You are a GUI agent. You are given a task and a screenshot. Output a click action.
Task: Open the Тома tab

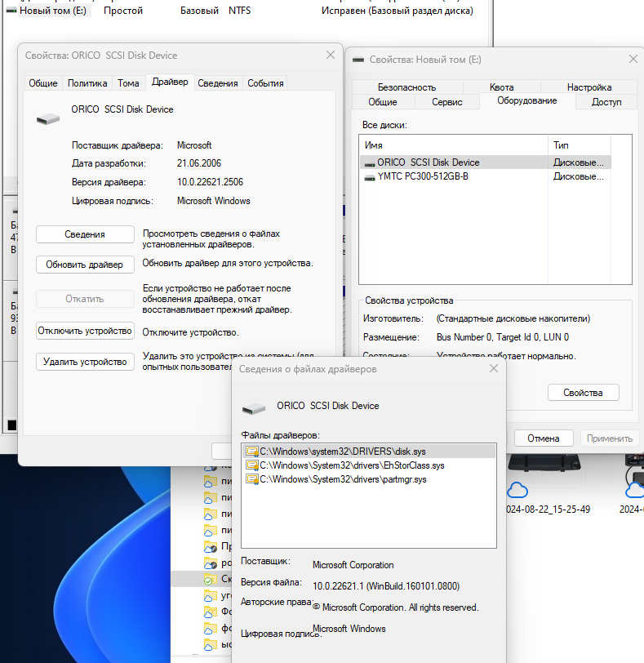pyautogui.click(x=128, y=83)
